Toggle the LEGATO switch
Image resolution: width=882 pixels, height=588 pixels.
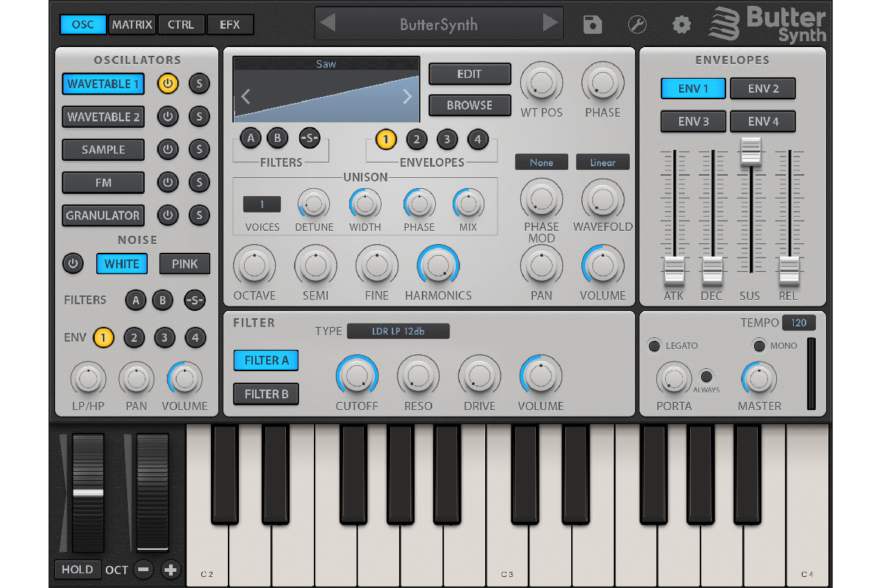click(x=653, y=345)
